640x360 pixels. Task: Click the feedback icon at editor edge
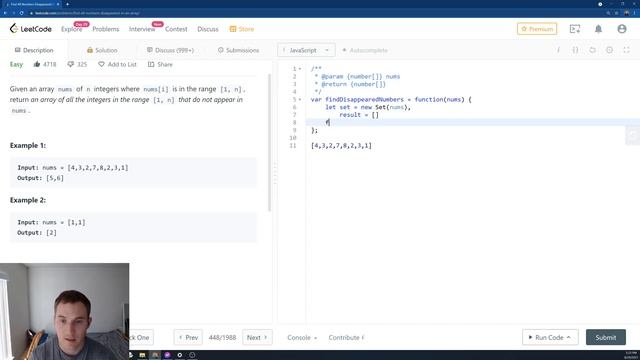pyautogui.click(x=633, y=136)
